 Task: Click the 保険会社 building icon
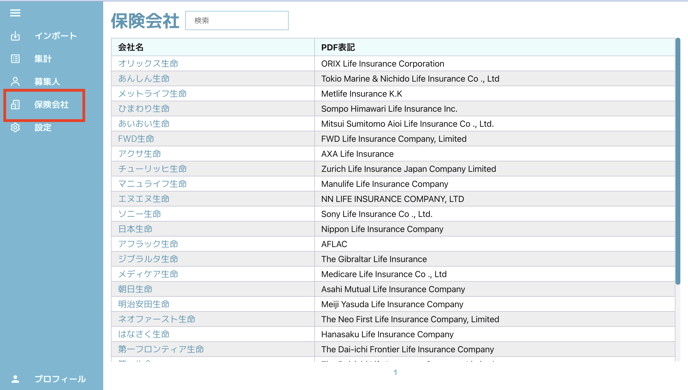coord(15,104)
